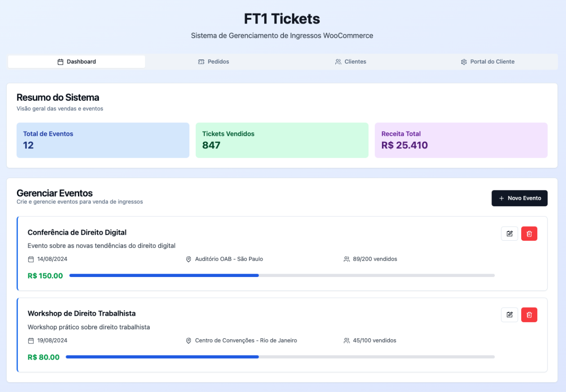Viewport: 566px width, 392px height.
Task: Click the people icon beside 45/100 vendidos
Action: (x=347, y=341)
